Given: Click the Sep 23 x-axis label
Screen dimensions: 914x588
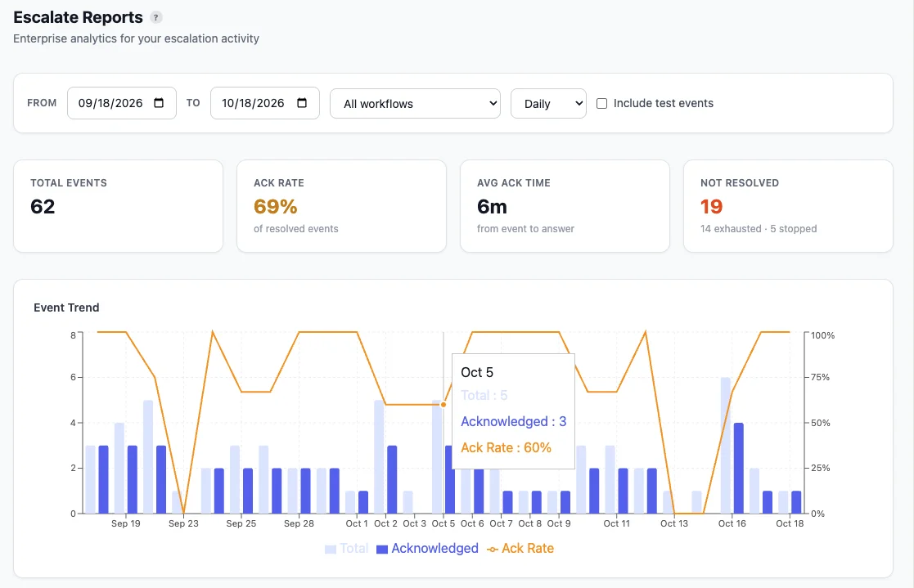Looking at the screenshot, I should coord(183,523).
